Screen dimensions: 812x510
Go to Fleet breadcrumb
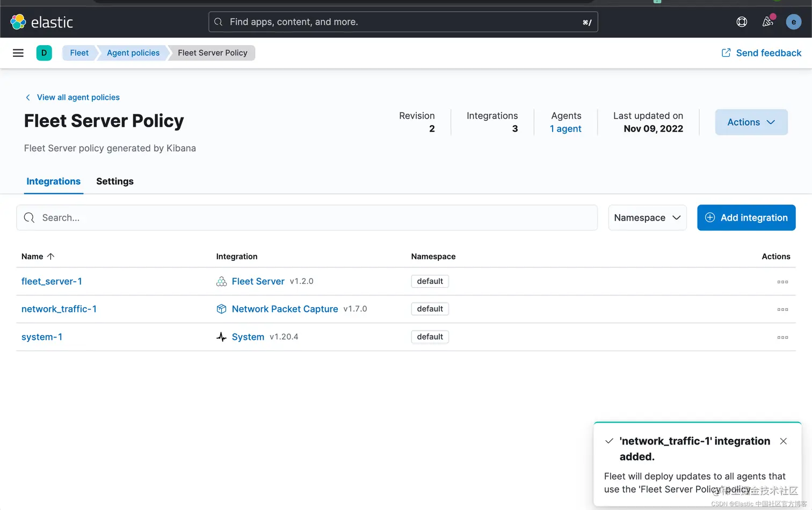[x=79, y=53]
